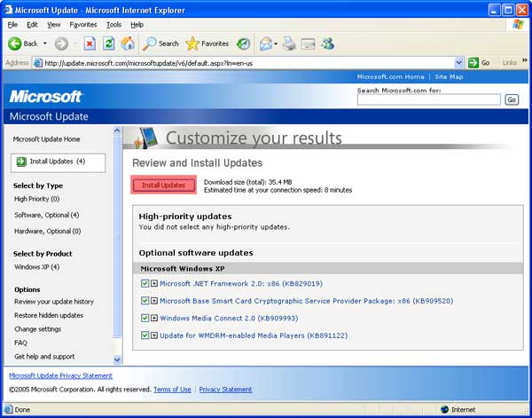This screenshot has width=532, height=418.
Task: Click the Site Map link
Action: click(x=449, y=76)
